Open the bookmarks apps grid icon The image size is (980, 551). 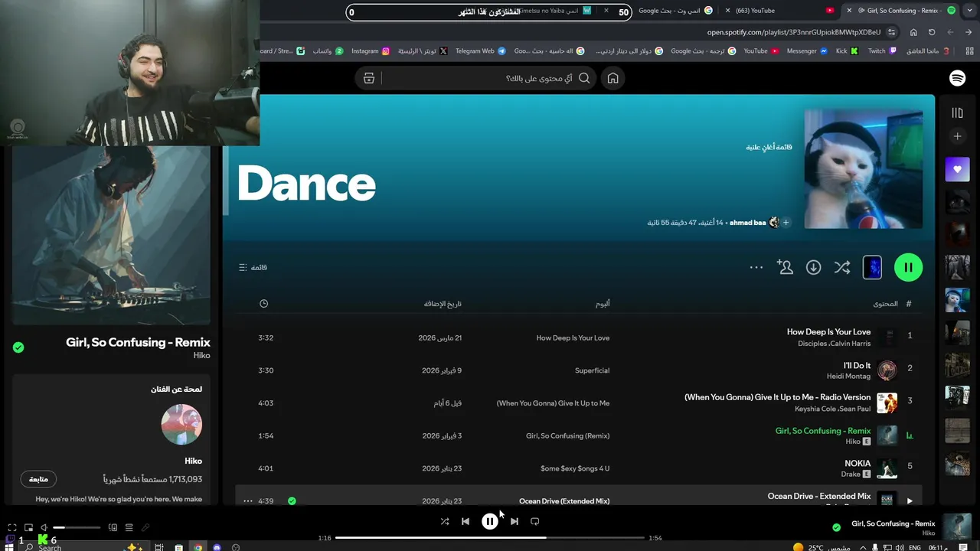tap(969, 51)
